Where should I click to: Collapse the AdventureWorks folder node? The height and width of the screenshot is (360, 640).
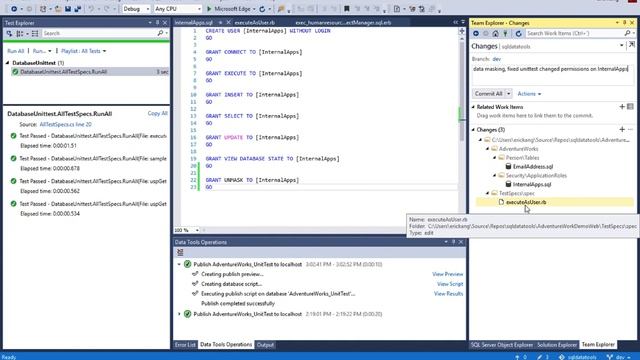[x=487, y=149]
